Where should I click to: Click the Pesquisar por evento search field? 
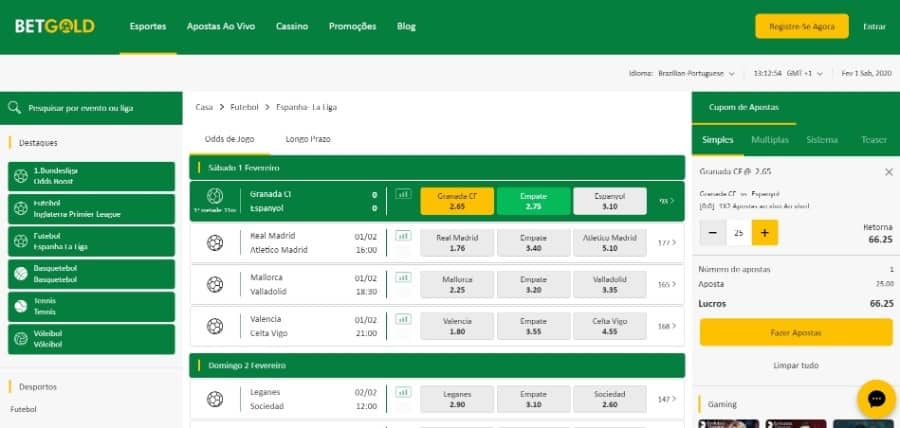(91, 108)
